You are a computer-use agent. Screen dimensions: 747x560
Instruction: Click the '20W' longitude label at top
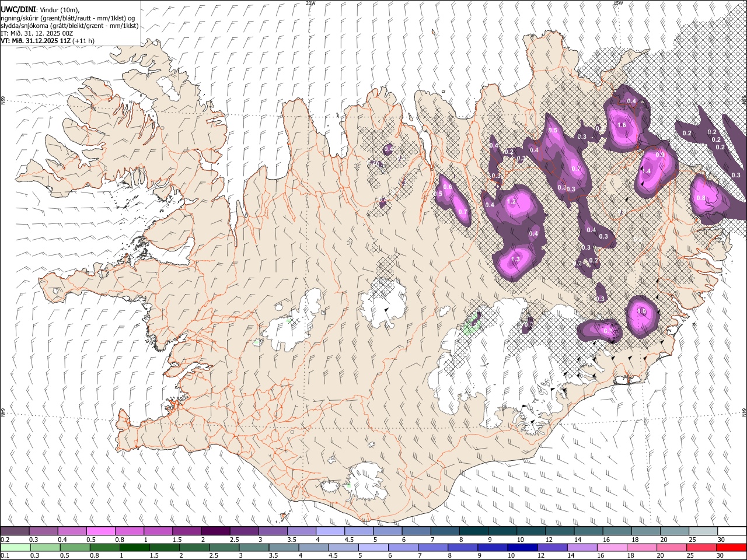pyautogui.click(x=310, y=3)
